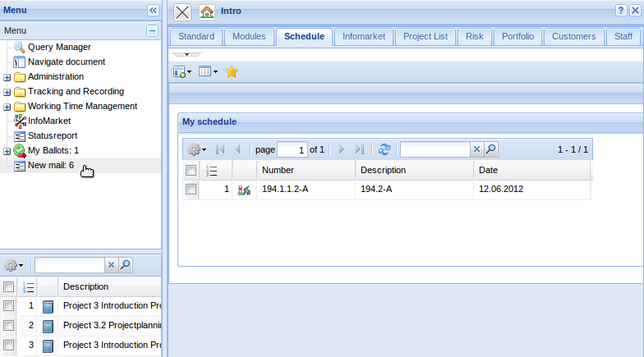Screen dimensions: 644x357
Task: Open Query Manager menu entry
Action: point(59,48)
